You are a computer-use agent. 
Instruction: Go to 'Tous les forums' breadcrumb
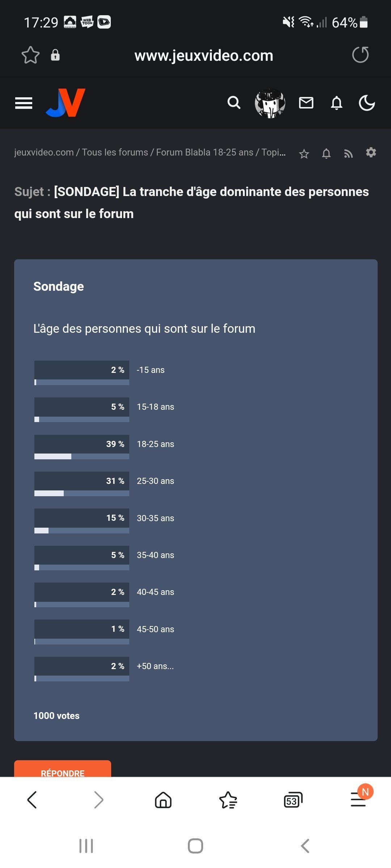click(115, 152)
